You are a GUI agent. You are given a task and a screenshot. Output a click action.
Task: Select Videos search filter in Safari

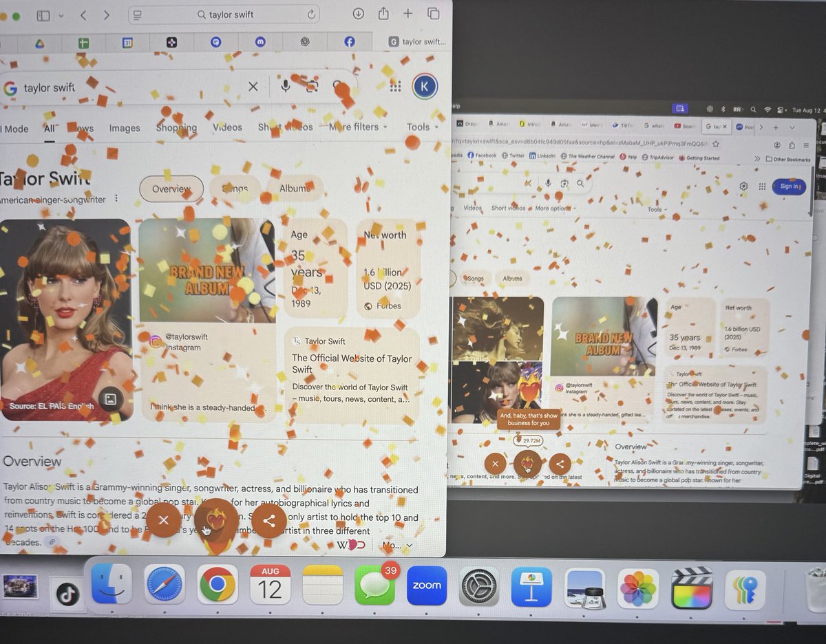[227, 127]
